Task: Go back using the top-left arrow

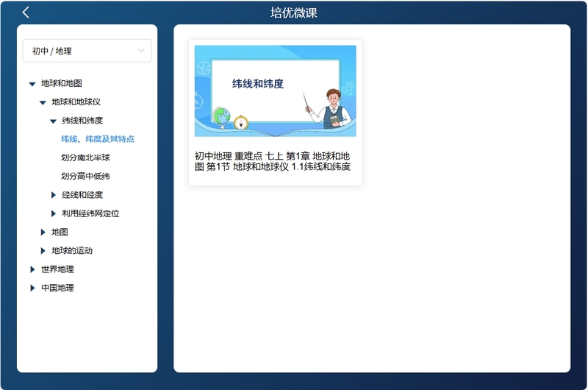Action: [26, 13]
